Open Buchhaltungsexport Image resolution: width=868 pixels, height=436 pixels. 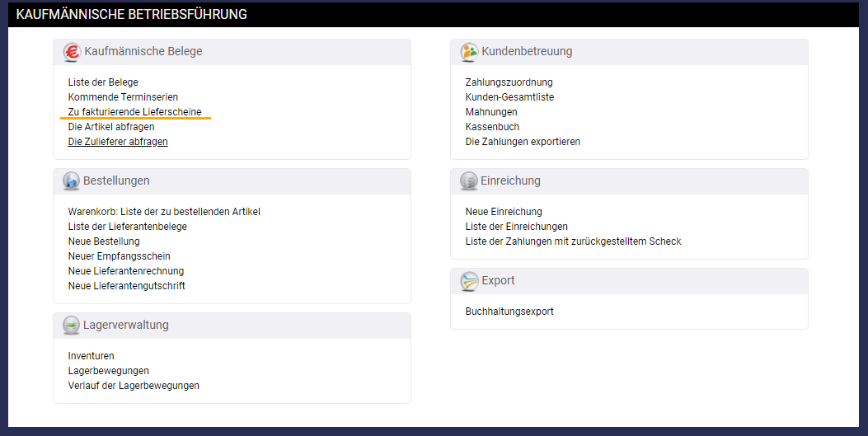click(509, 312)
